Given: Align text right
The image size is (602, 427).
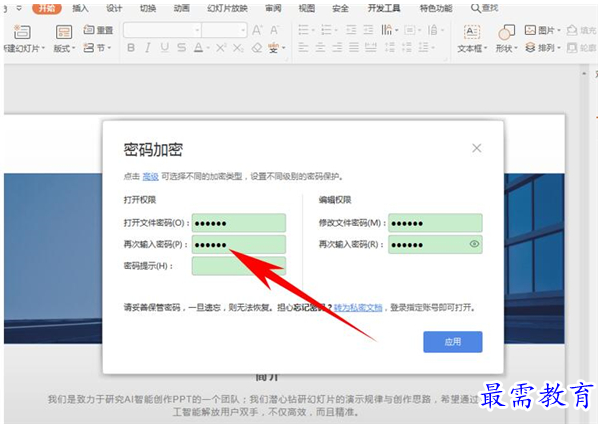Looking at the screenshot, I should (337, 48).
